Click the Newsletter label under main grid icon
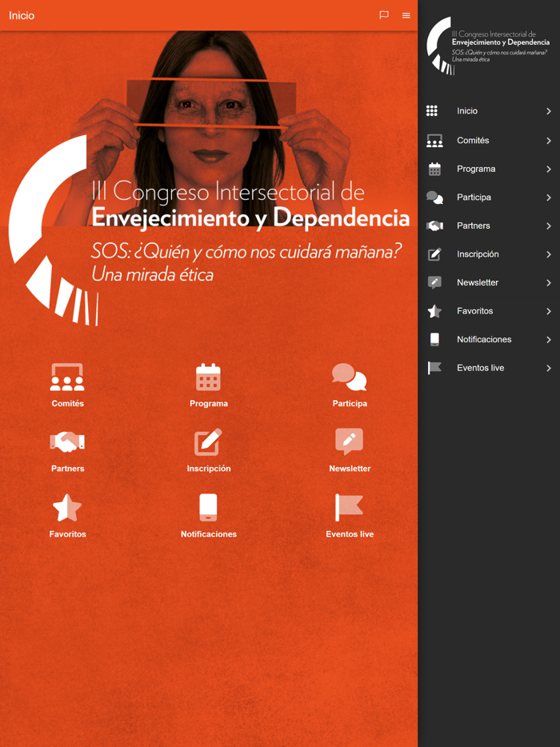560x747 pixels. 350,469
